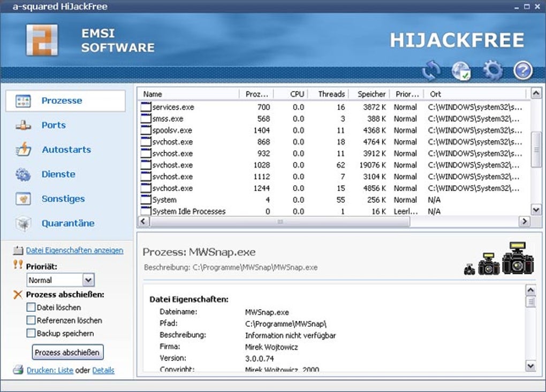Sort by the Name column header
This screenshot has height=392, width=546.
tap(189, 94)
